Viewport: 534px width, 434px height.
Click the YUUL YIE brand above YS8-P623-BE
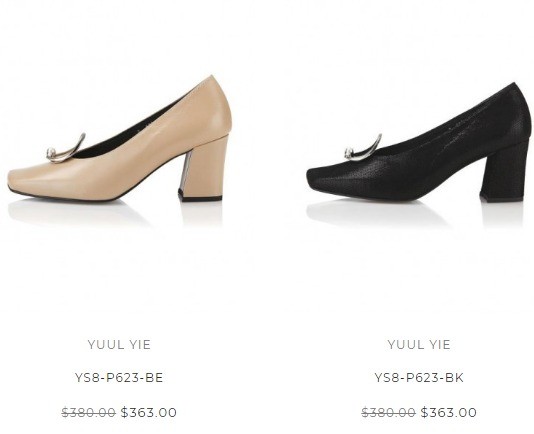(x=119, y=344)
